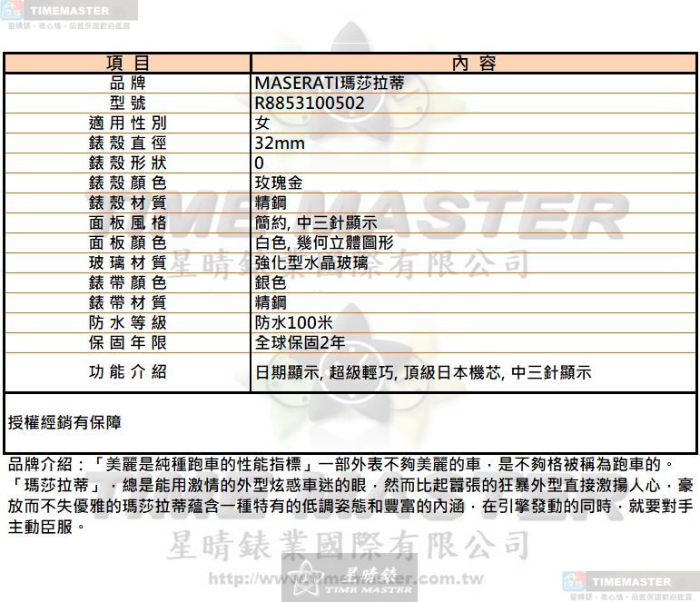Select the 簡約, 中三針顯示 dial style cell
The width and height of the screenshot is (700, 602).
pyautogui.click(x=316, y=222)
